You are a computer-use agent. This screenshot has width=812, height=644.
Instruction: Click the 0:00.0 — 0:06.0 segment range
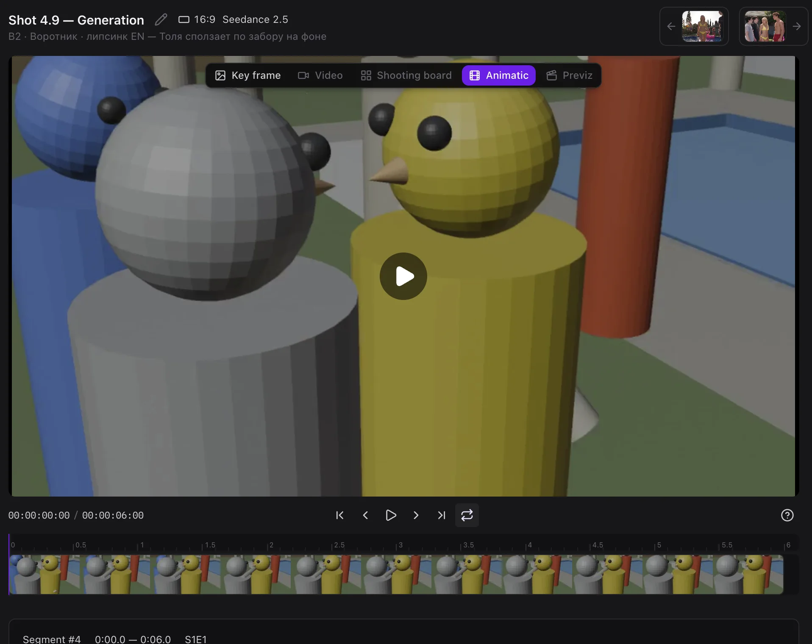133,639
